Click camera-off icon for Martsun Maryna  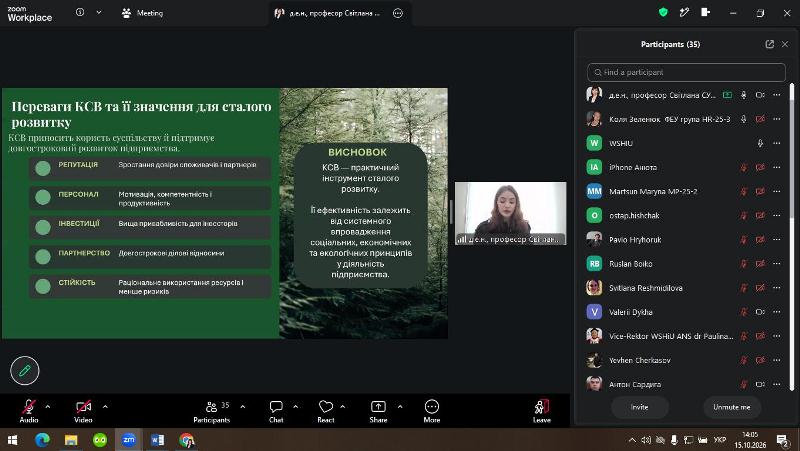(760, 191)
